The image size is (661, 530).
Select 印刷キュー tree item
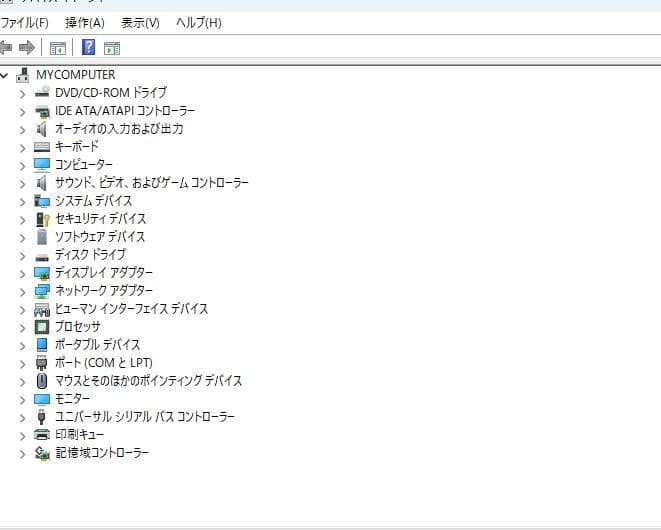coord(79,435)
